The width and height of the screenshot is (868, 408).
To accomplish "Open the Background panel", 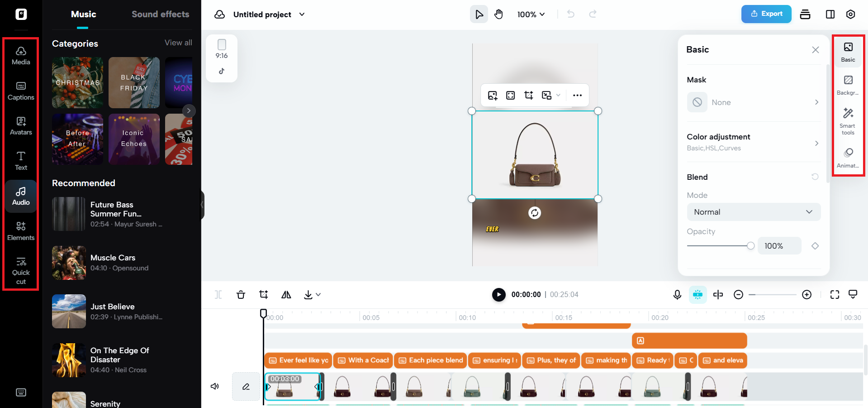I will (848, 86).
